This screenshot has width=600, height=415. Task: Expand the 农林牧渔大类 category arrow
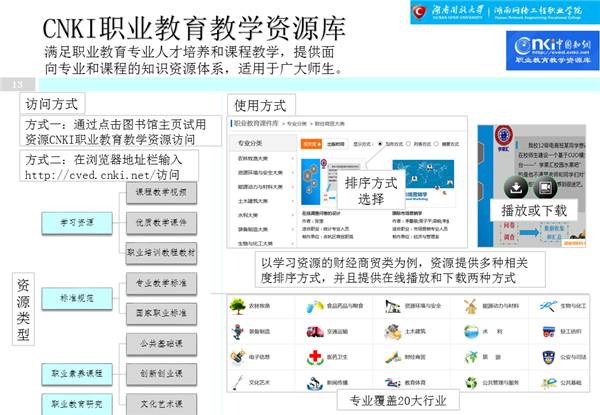pyautogui.click(x=292, y=158)
